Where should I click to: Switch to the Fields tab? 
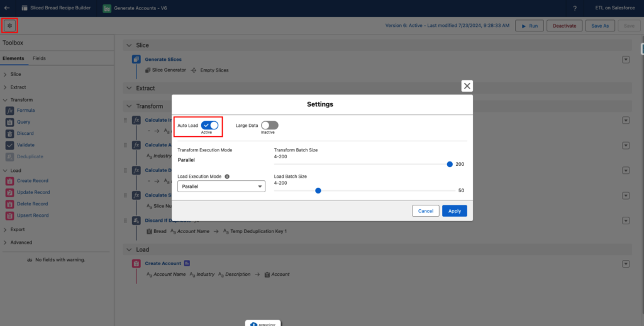coord(39,58)
